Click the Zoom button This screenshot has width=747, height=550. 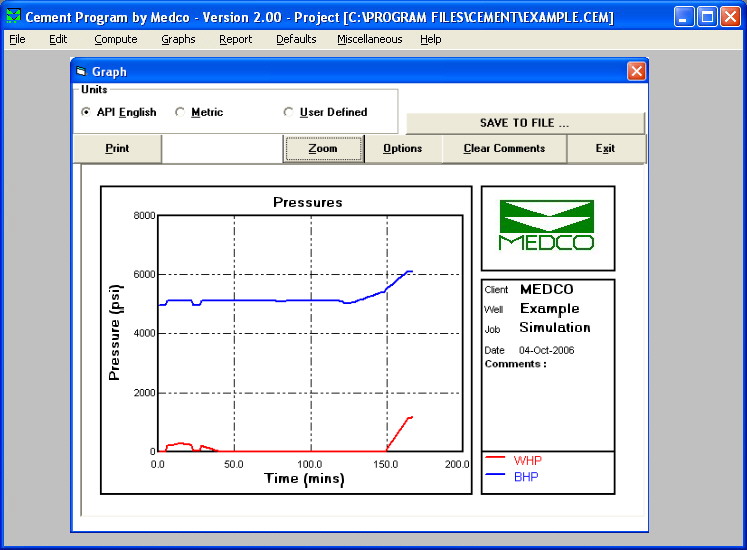pos(323,149)
